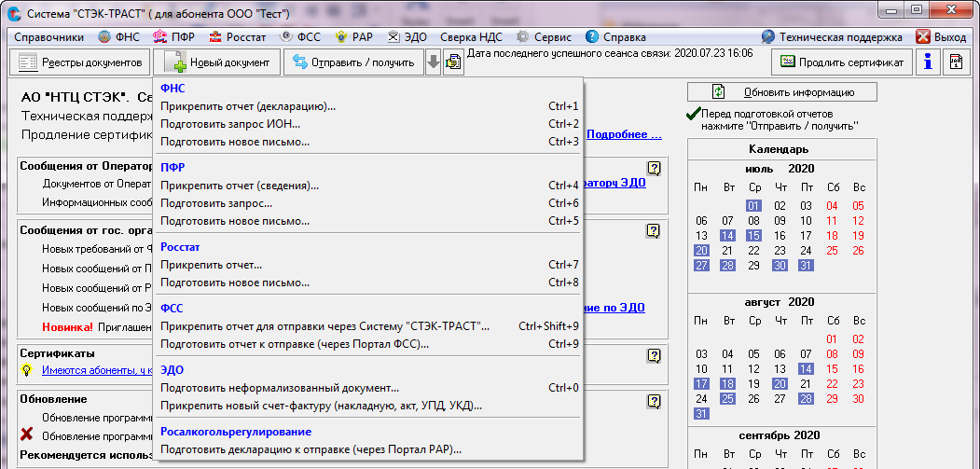Select August 28 in the calendar

pyautogui.click(x=807, y=399)
